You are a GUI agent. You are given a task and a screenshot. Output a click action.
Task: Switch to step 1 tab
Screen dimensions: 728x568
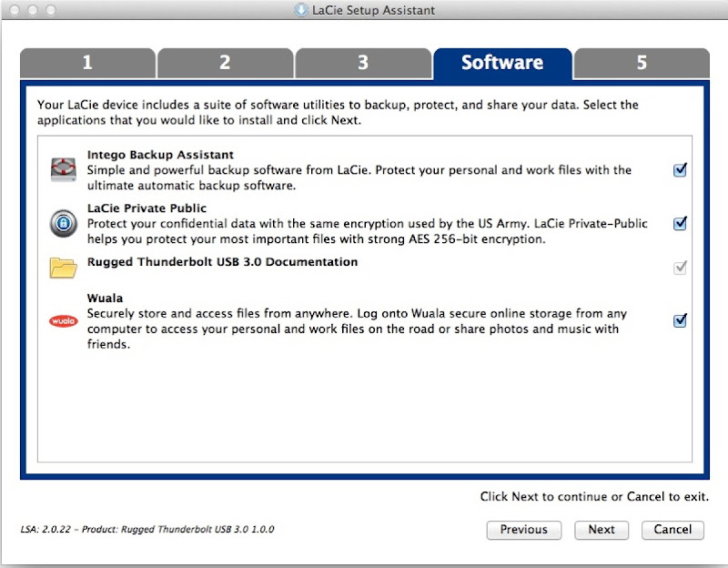87,63
